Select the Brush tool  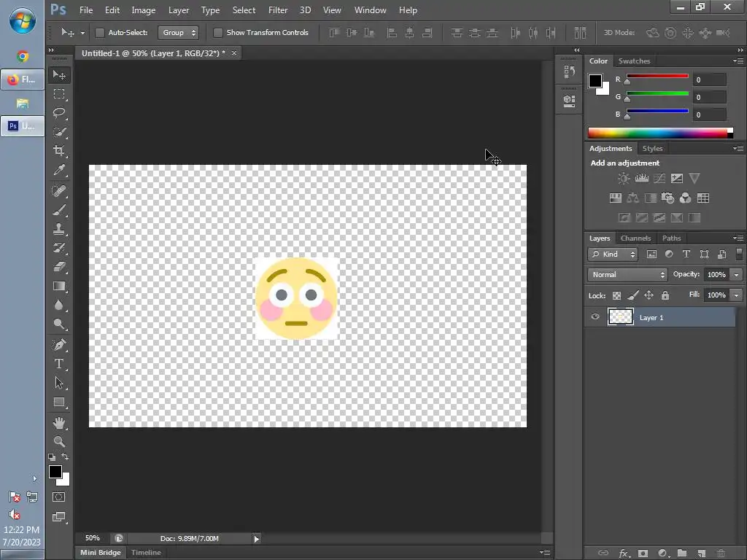59,210
